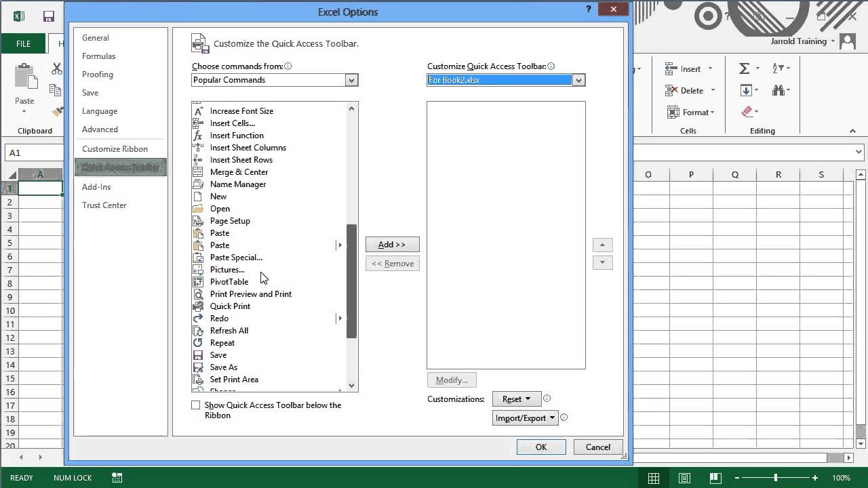Click OK to confirm Excel Options
Image resolution: width=868 pixels, height=488 pixels.
(541, 447)
